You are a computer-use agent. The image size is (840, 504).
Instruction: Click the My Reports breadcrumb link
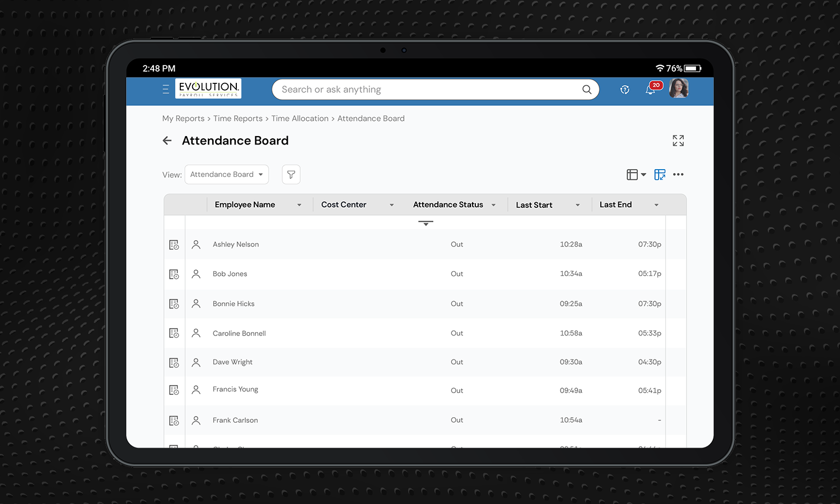coord(183,118)
